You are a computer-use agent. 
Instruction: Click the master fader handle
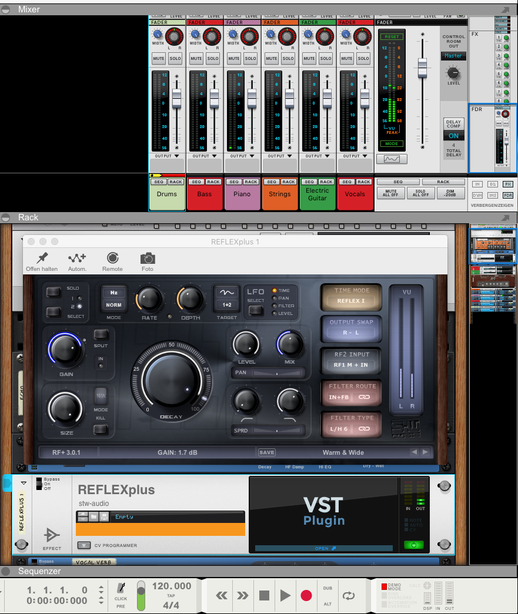click(x=422, y=67)
